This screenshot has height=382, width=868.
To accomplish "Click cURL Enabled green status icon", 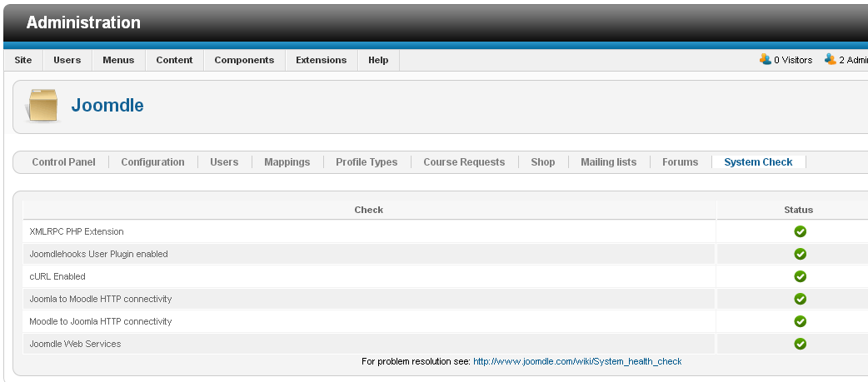I will (800, 276).
